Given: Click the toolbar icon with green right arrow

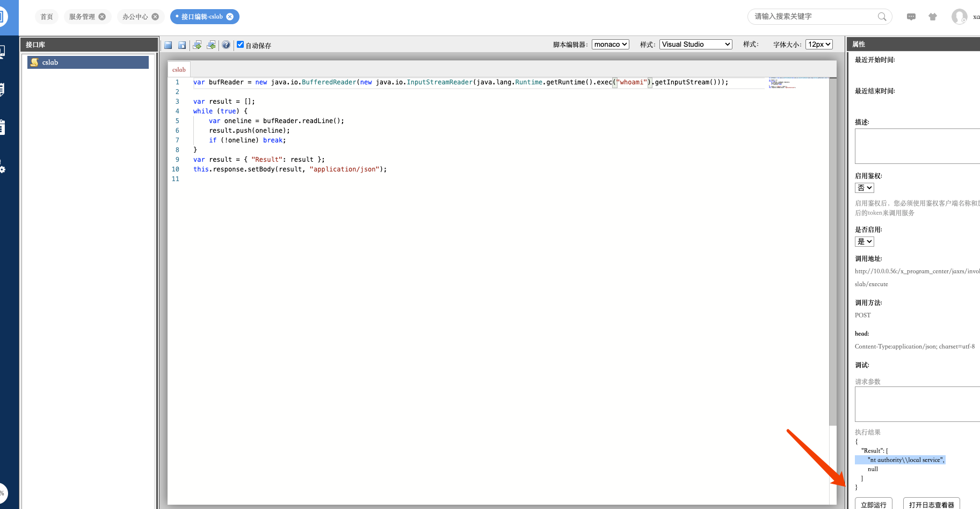Looking at the screenshot, I should [x=197, y=45].
